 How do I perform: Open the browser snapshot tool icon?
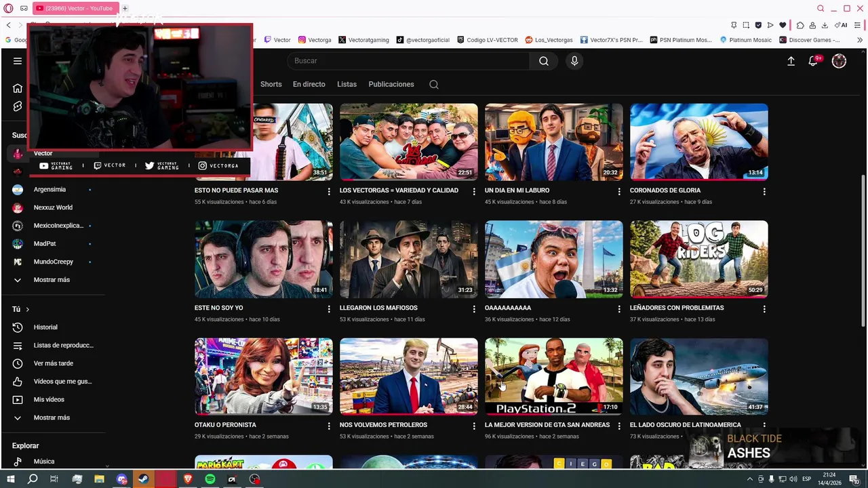point(746,25)
